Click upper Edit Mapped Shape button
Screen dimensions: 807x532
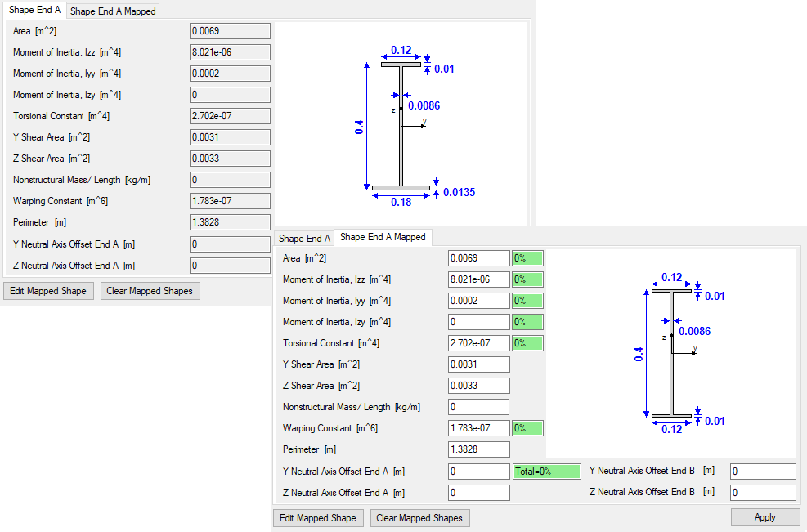pos(48,291)
